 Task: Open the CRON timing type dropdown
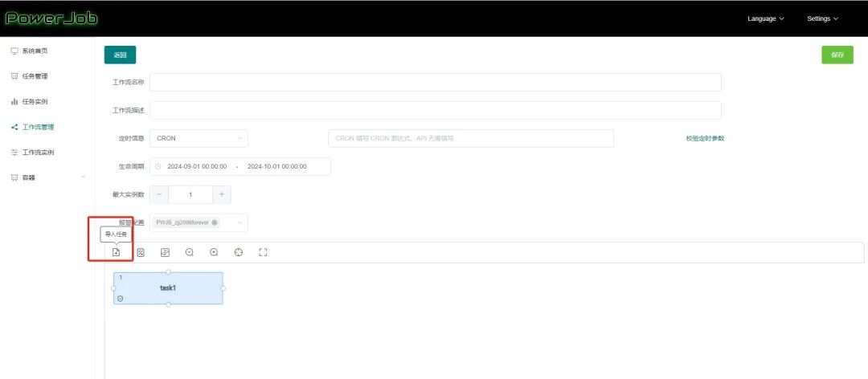point(199,138)
